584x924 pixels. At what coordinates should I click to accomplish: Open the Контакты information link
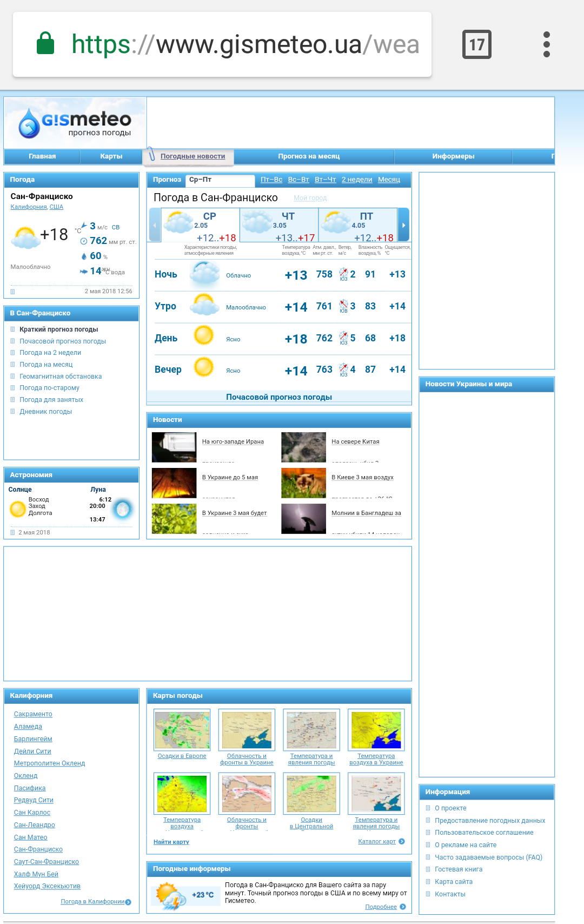point(450,894)
